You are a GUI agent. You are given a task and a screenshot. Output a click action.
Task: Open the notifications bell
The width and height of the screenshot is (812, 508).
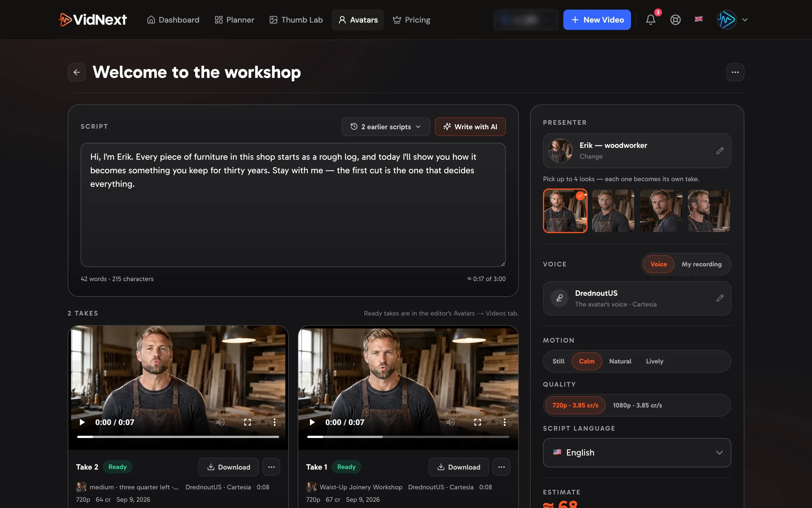tap(651, 19)
